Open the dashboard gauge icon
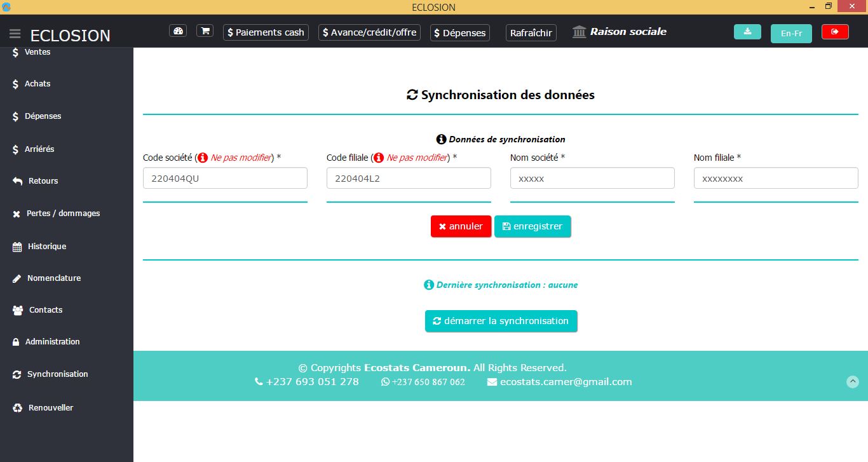The image size is (868, 462). 178,31
